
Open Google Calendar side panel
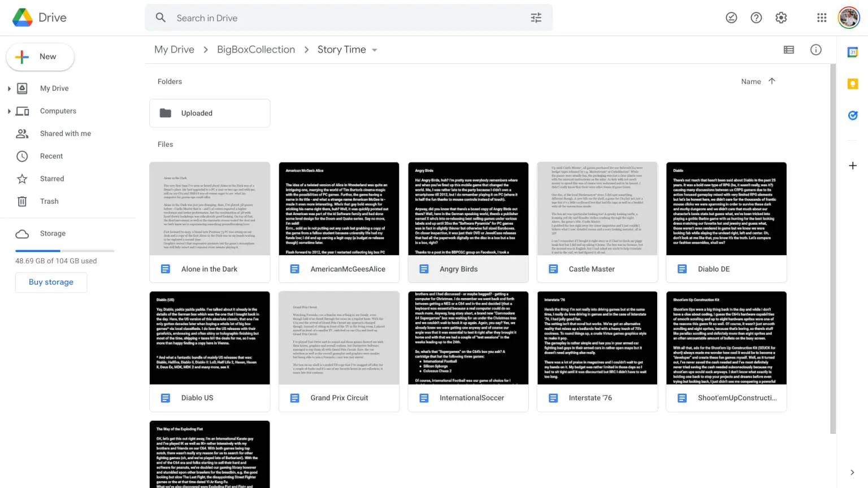point(853,53)
